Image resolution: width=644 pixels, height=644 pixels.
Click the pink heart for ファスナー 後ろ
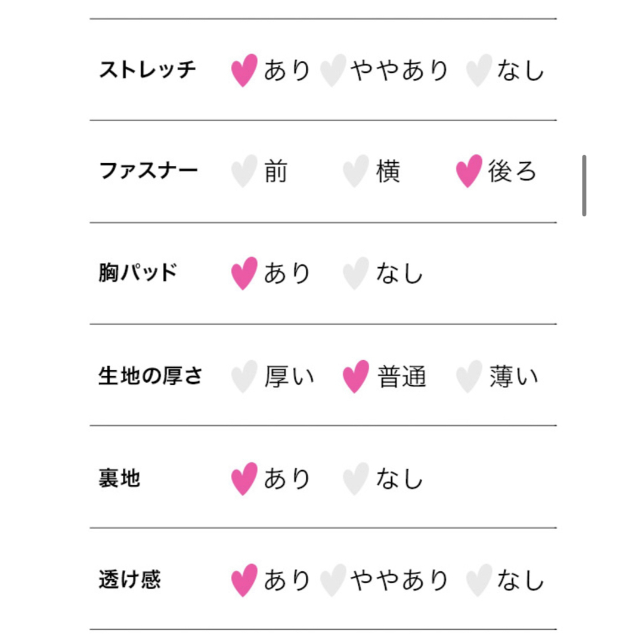coord(469,171)
